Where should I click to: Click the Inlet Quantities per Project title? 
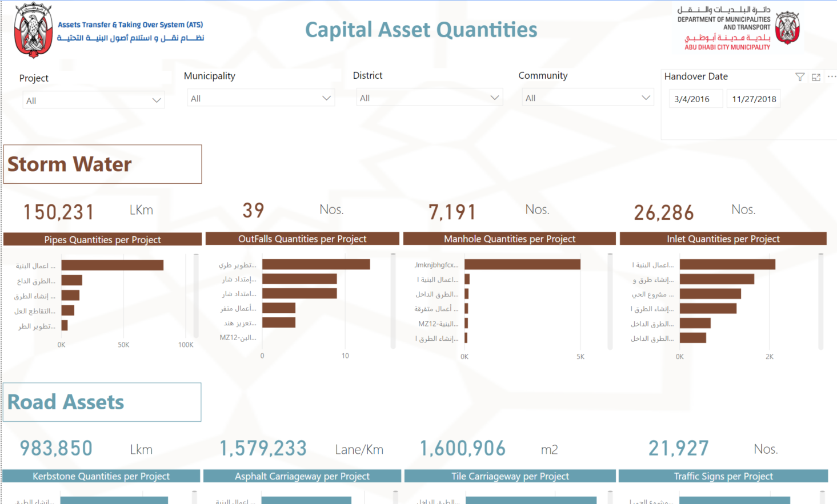click(723, 239)
